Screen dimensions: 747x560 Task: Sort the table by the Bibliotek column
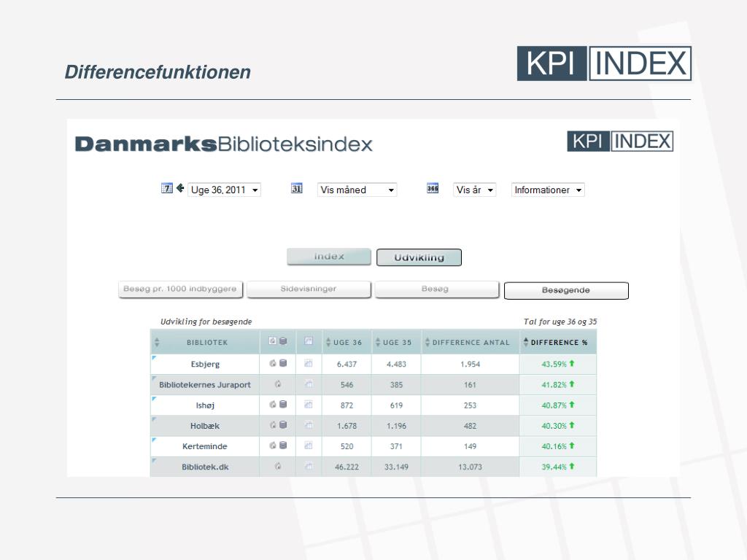[205, 342]
